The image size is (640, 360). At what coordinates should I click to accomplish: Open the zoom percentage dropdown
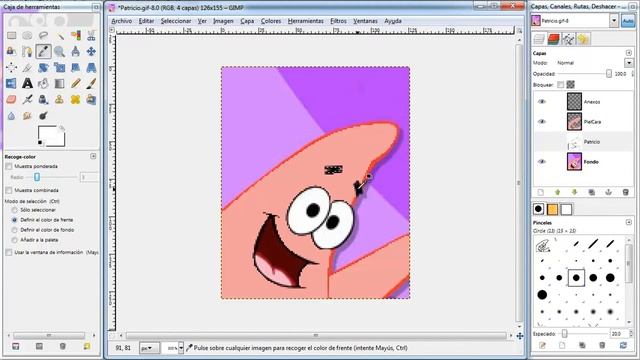coord(181,348)
